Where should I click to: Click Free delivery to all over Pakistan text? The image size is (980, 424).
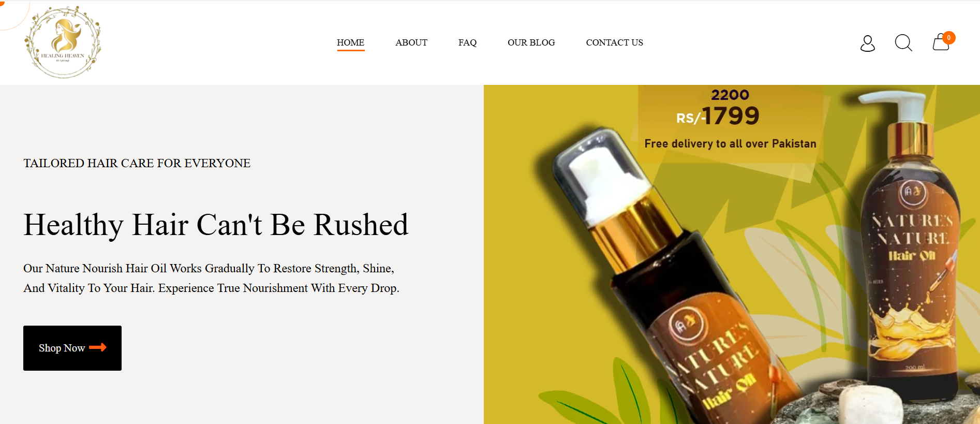click(731, 143)
